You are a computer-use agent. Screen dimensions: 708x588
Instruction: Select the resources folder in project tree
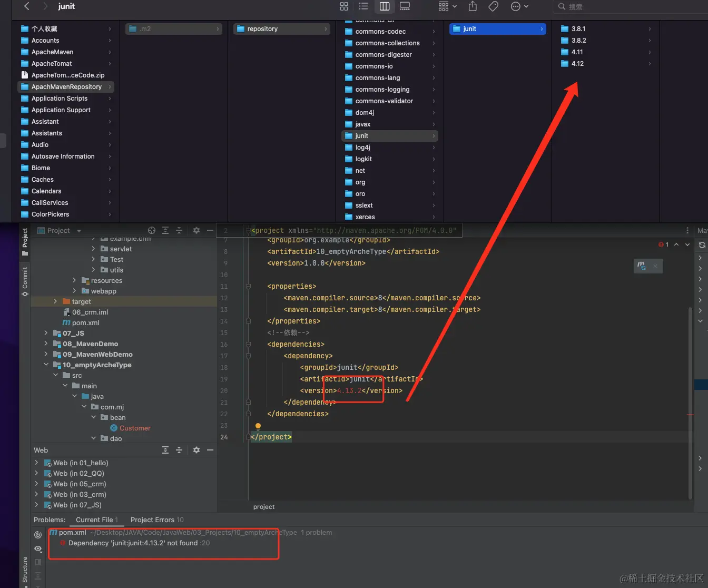point(102,281)
